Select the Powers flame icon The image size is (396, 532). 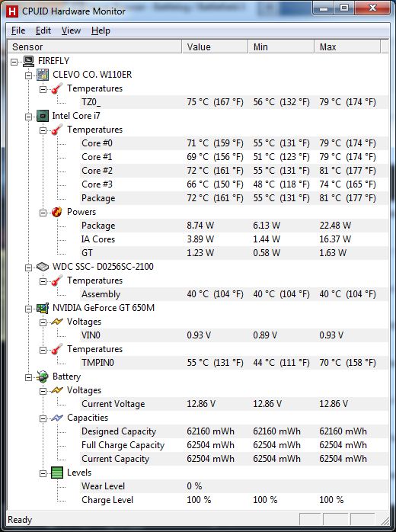tap(57, 212)
